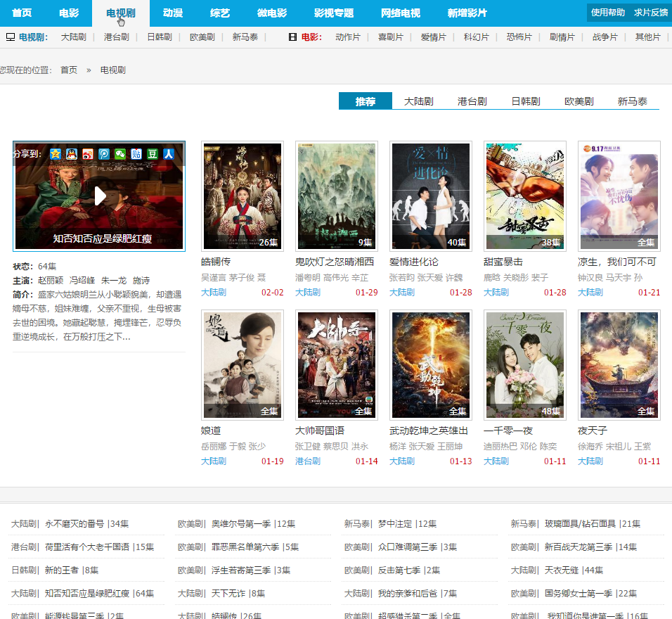This screenshot has width=672, height=619.
Task: Open list entry 奥维尔号第一季 |12集
Action: point(253,524)
